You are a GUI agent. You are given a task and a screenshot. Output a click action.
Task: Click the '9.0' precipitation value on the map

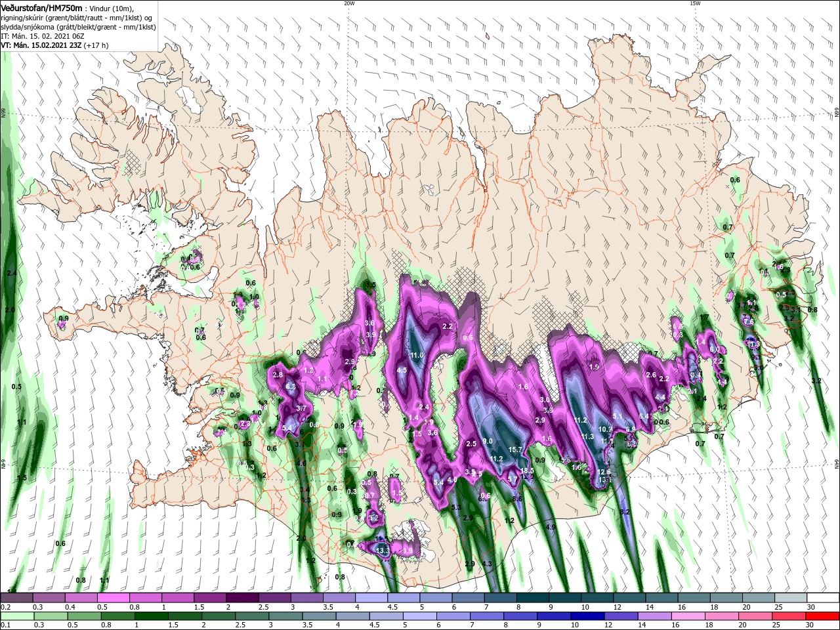pos(488,441)
